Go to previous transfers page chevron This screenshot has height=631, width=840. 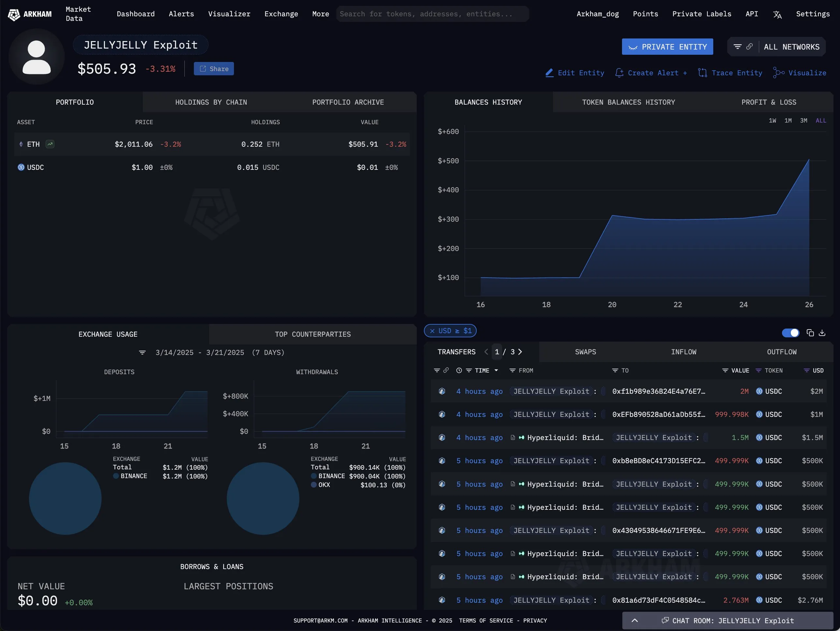pos(486,352)
